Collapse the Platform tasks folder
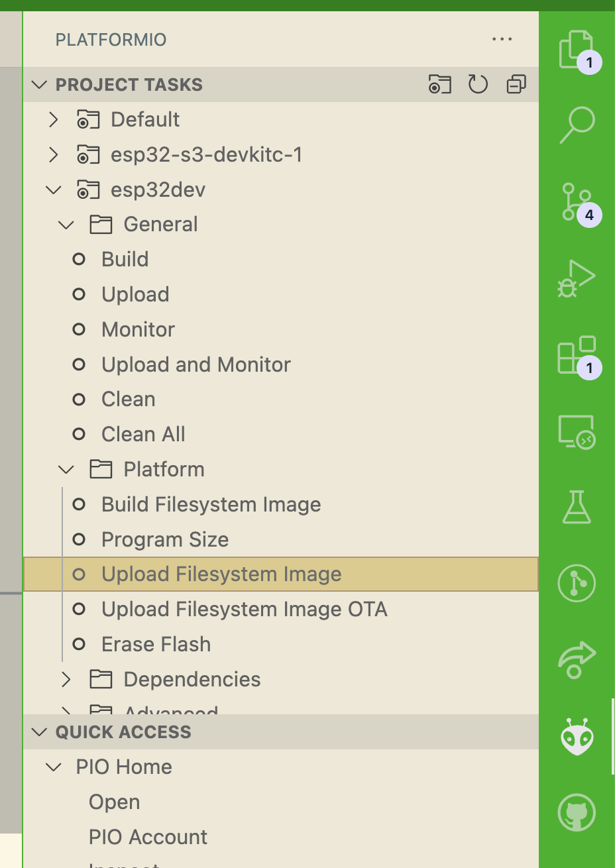Screen dimensions: 615x868 pyautogui.click(x=66, y=470)
